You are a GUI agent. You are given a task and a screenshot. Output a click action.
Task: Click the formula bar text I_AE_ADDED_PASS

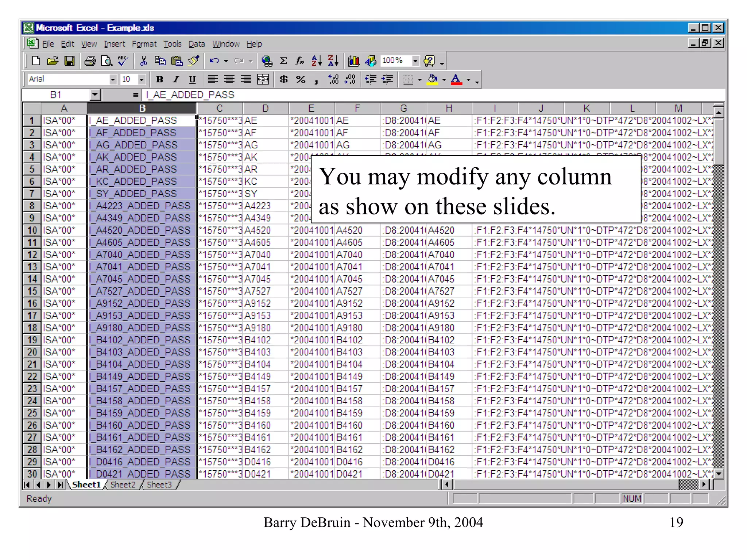[190, 95]
